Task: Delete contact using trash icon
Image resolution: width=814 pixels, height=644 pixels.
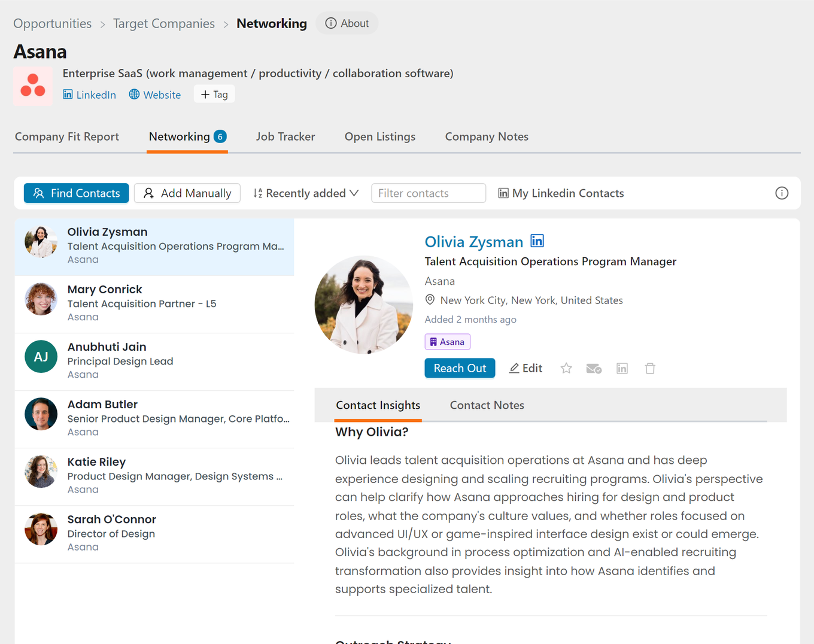Action: click(650, 369)
